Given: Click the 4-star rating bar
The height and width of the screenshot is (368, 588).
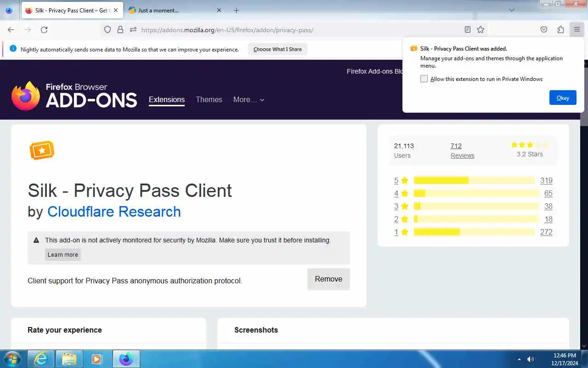Looking at the screenshot, I should click(476, 193).
